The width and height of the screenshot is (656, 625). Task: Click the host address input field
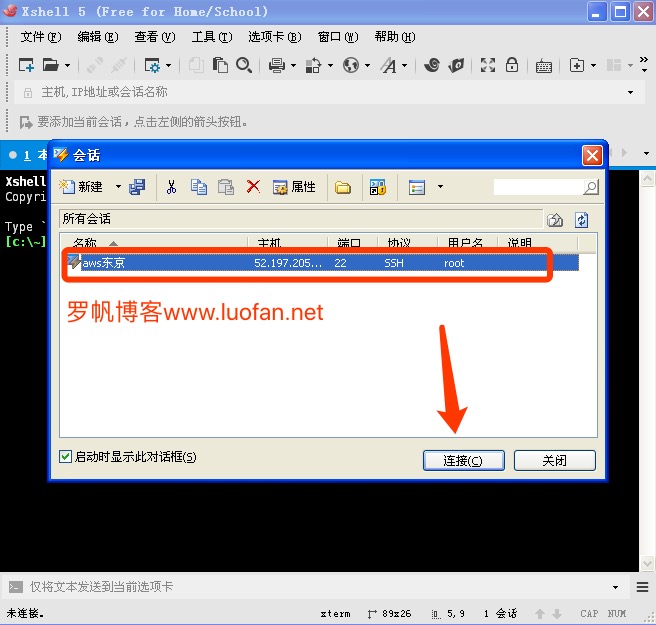click(x=331, y=92)
